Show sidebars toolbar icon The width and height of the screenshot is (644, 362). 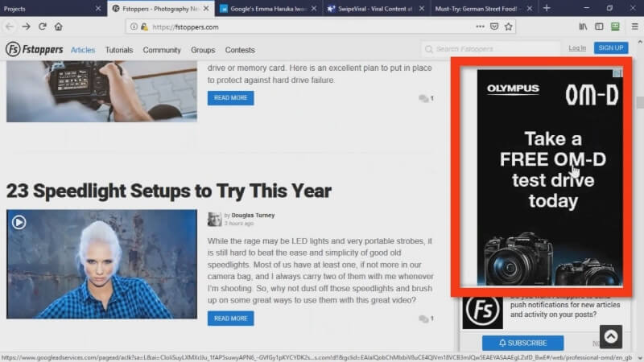pos(599,27)
